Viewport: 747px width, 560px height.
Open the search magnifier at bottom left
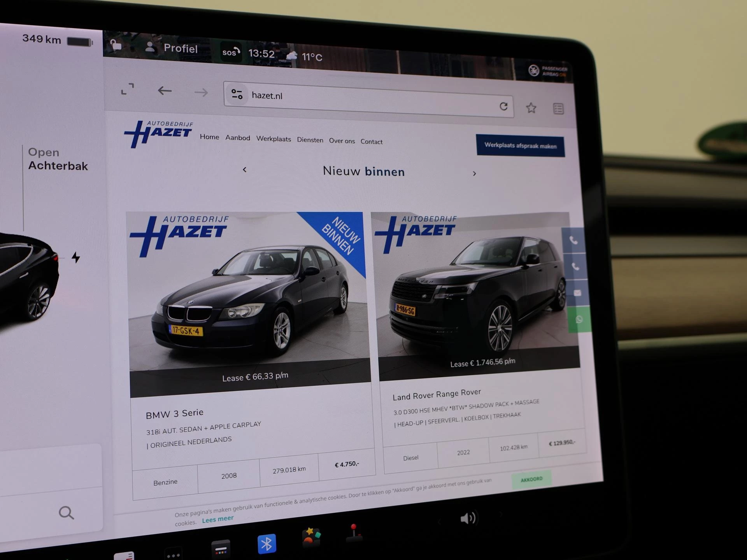67,513
